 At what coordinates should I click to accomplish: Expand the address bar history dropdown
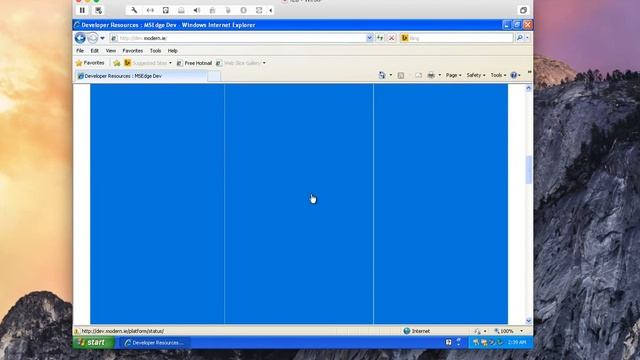[369, 38]
